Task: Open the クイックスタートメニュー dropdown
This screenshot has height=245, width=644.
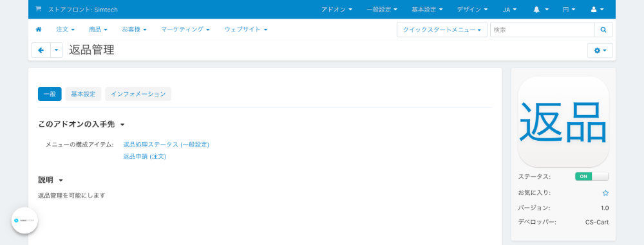Action: pyautogui.click(x=442, y=30)
